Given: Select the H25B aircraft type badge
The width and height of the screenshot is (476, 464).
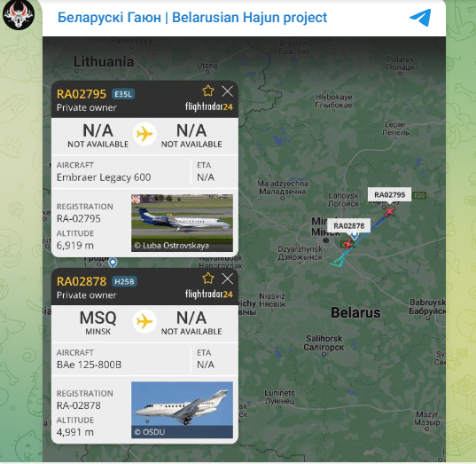Looking at the screenshot, I should click(124, 281).
